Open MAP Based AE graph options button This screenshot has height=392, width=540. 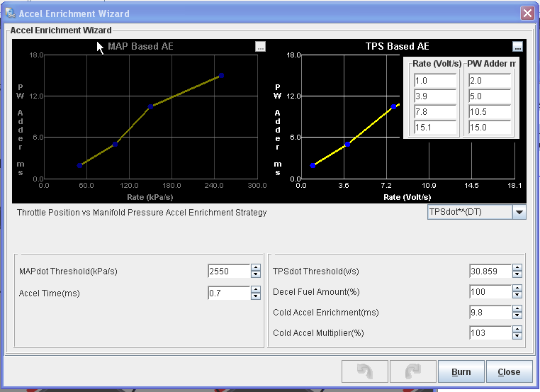point(261,47)
